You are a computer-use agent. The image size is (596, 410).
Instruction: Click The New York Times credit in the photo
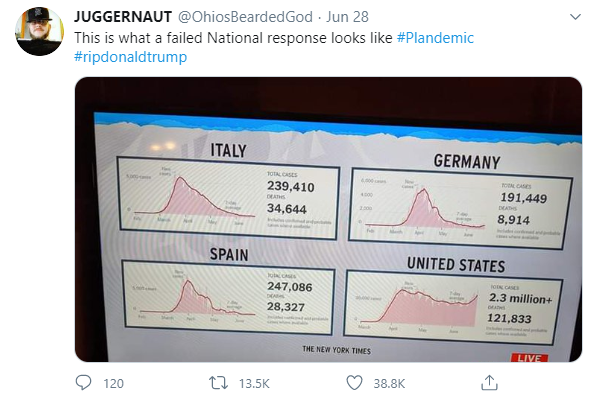336,350
